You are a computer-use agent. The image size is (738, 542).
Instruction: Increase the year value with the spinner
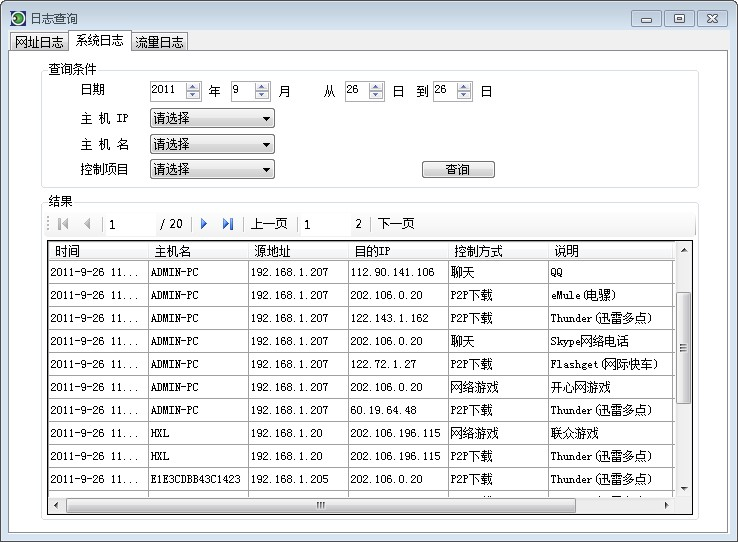(x=193, y=86)
